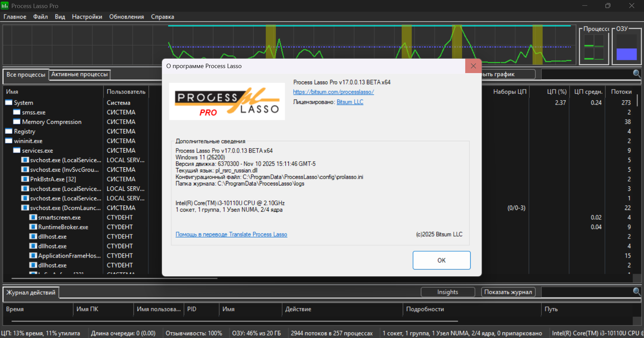
Task: Open the Вид menu
Action: point(60,17)
